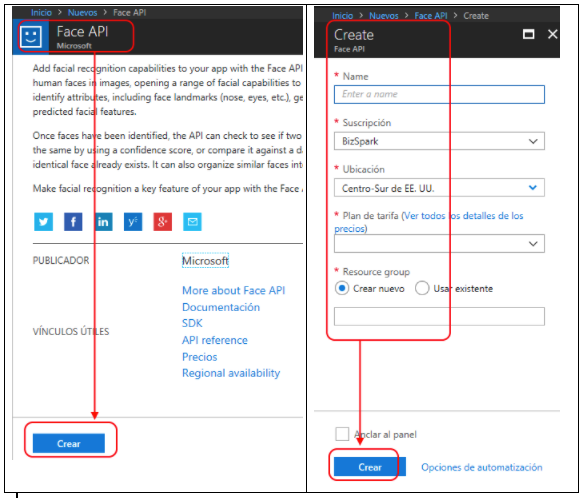Check the Anclar al panel checkbox

[x=342, y=434]
